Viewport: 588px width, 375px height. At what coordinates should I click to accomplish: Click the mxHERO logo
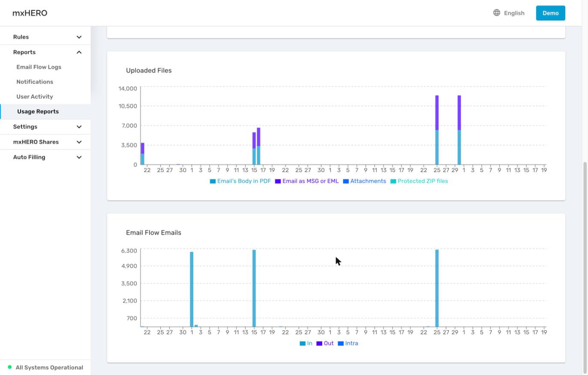(x=30, y=13)
